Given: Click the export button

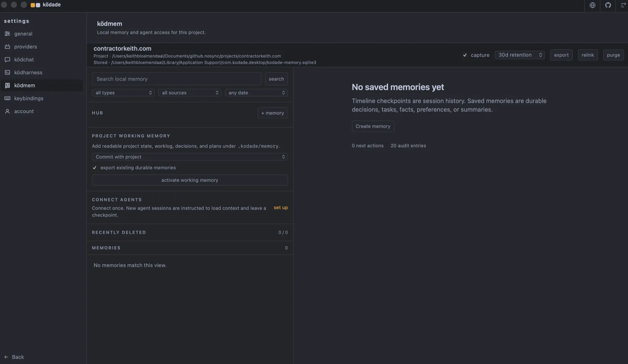Looking at the screenshot, I should (x=561, y=55).
